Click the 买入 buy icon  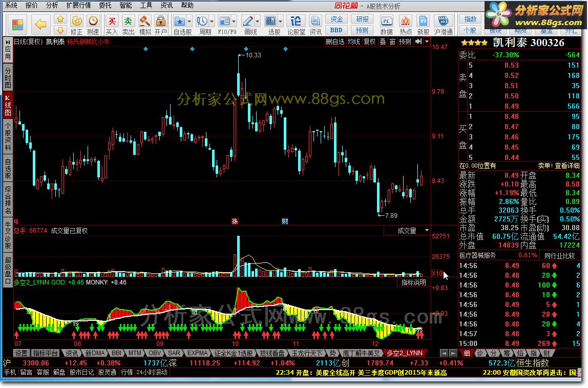[x=112, y=25]
